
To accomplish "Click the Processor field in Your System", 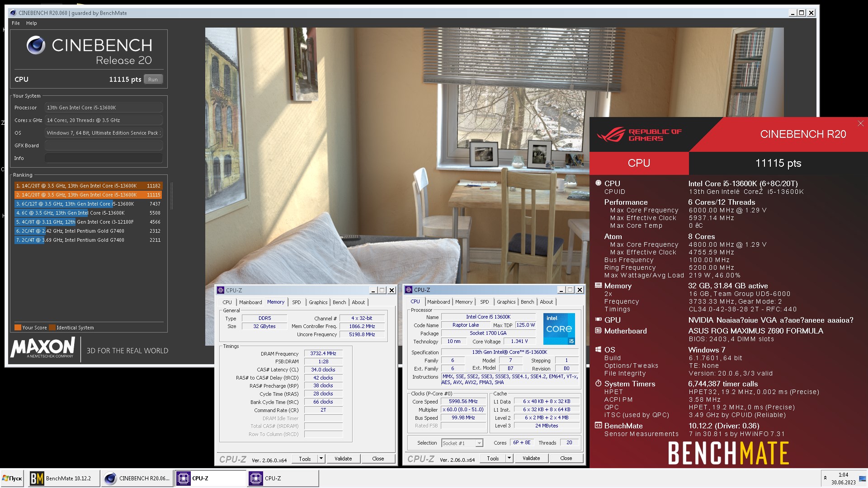I will [104, 108].
